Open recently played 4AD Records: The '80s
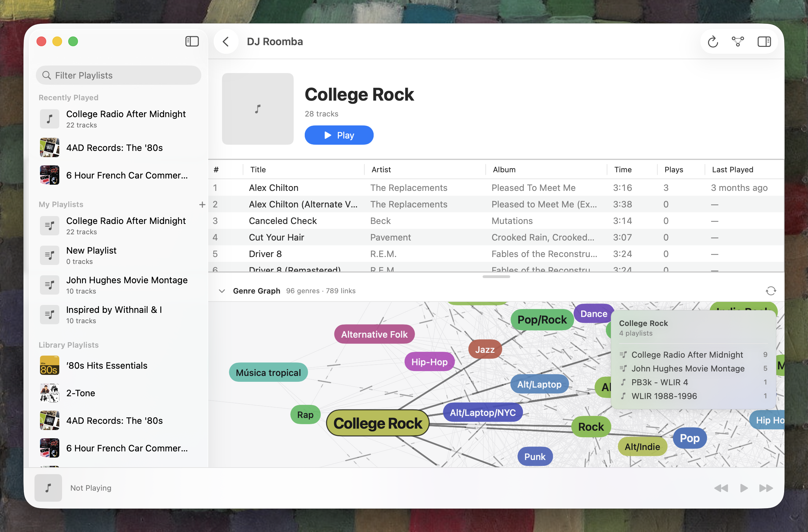The width and height of the screenshot is (808, 532). pos(119,147)
